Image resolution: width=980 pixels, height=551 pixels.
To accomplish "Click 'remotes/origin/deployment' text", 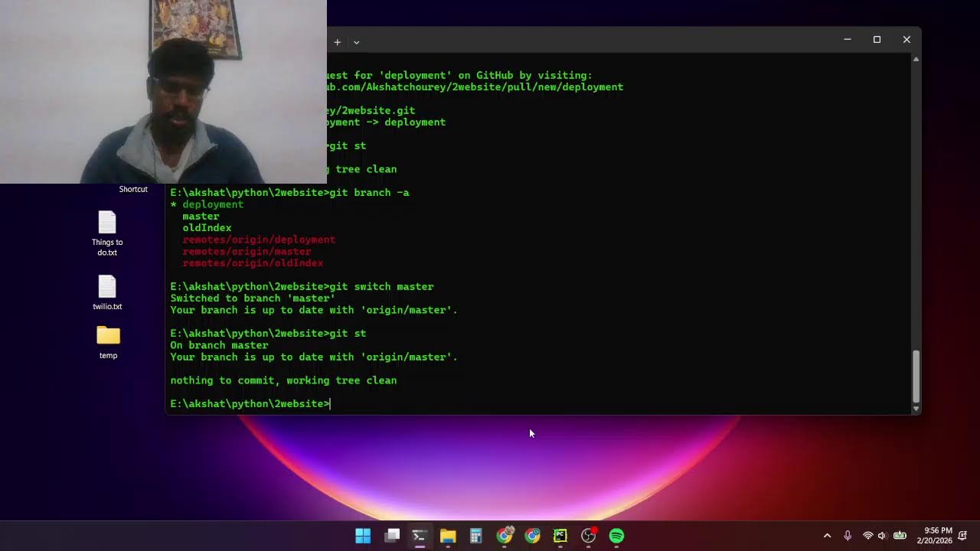I will coord(259,240).
